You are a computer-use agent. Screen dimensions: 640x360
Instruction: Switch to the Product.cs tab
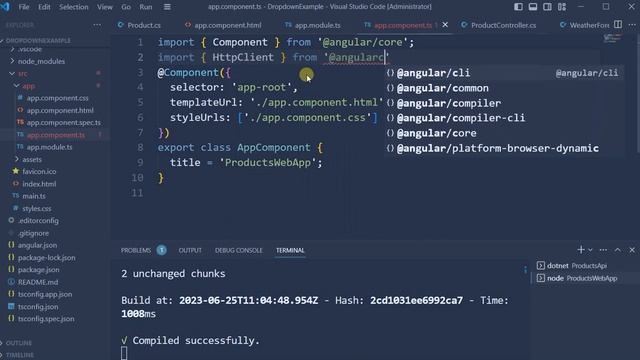(139, 25)
